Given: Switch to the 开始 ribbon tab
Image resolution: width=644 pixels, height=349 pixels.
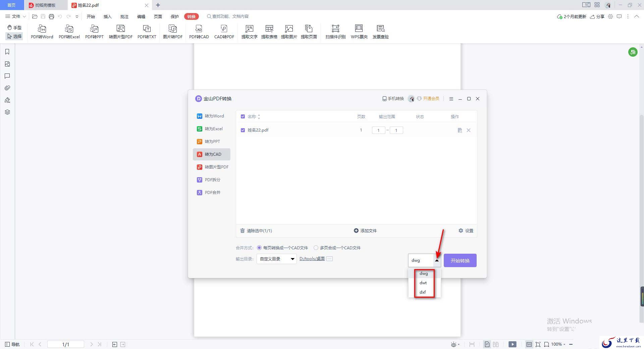Looking at the screenshot, I should pyautogui.click(x=91, y=16).
